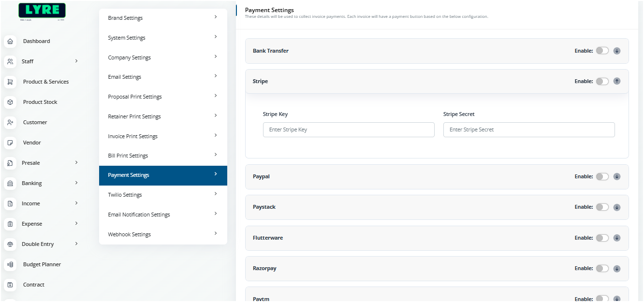Click the Stripe Key input field
Image resolution: width=644 pixels, height=302 pixels.
point(349,129)
